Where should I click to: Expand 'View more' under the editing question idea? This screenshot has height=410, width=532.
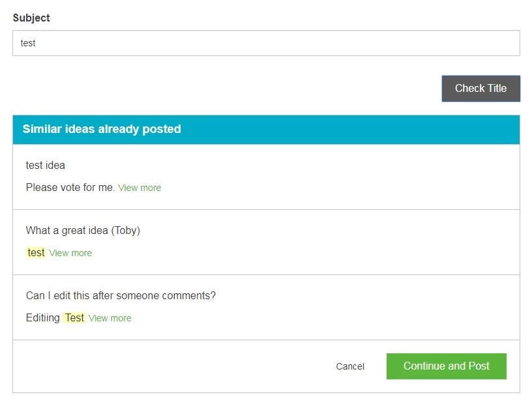pyautogui.click(x=110, y=318)
